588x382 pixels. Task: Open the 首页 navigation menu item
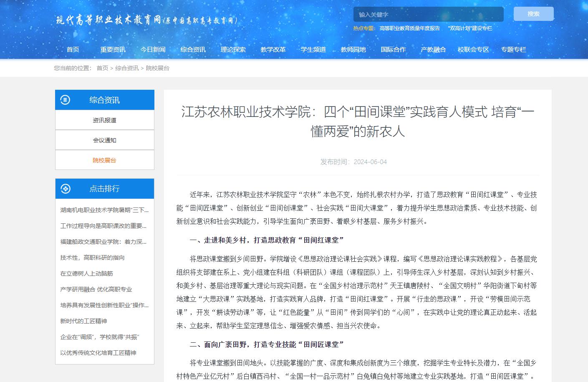73,49
